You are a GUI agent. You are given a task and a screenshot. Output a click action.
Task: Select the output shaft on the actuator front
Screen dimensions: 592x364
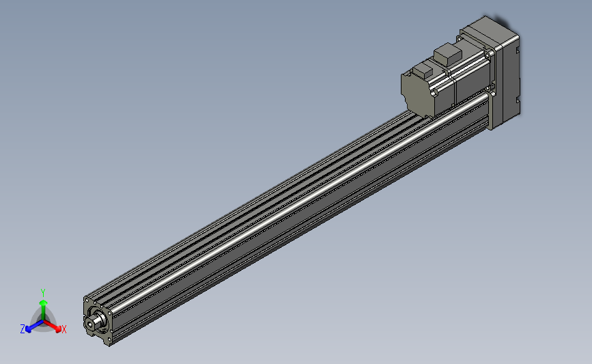pyautogui.click(x=94, y=322)
